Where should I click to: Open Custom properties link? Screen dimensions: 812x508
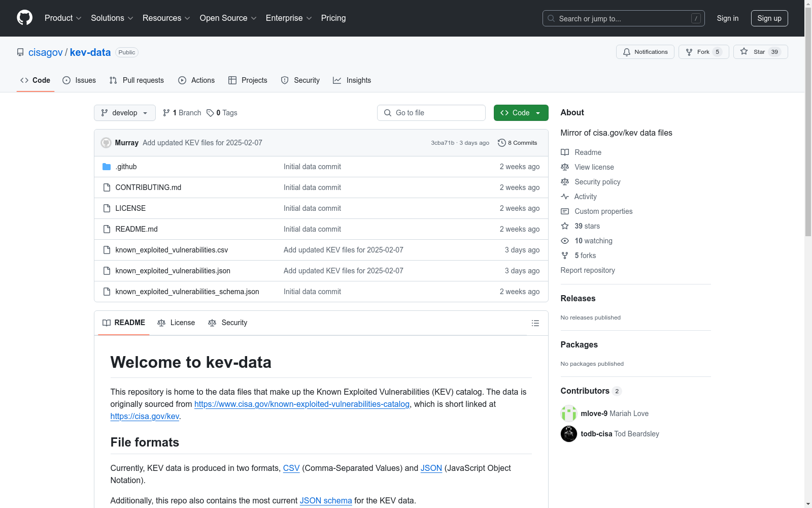597,211
